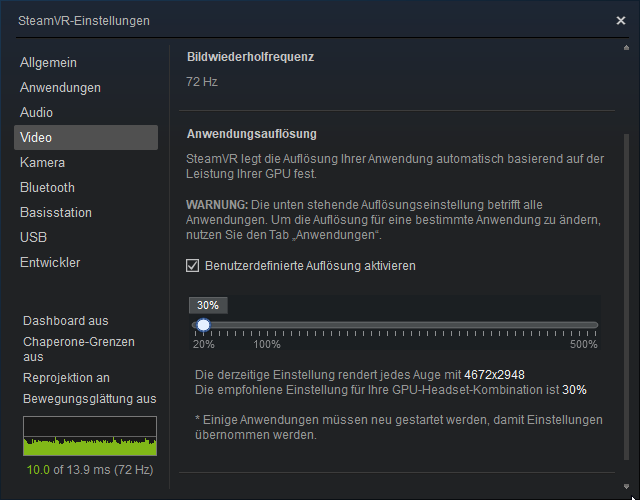The width and height of the screenshot is (640, 500).
Task: Click the 4672x2948 render resolution value
Action: tap(494, 375)
